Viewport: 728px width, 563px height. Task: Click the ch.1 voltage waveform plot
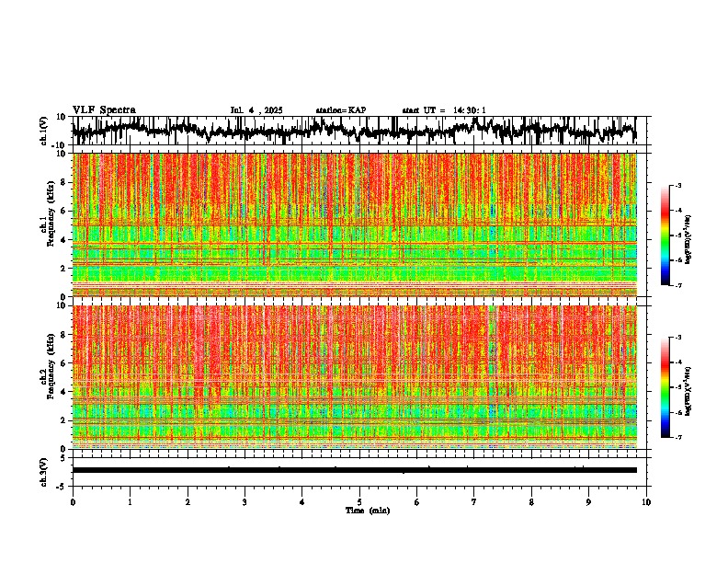coord(358,131)
